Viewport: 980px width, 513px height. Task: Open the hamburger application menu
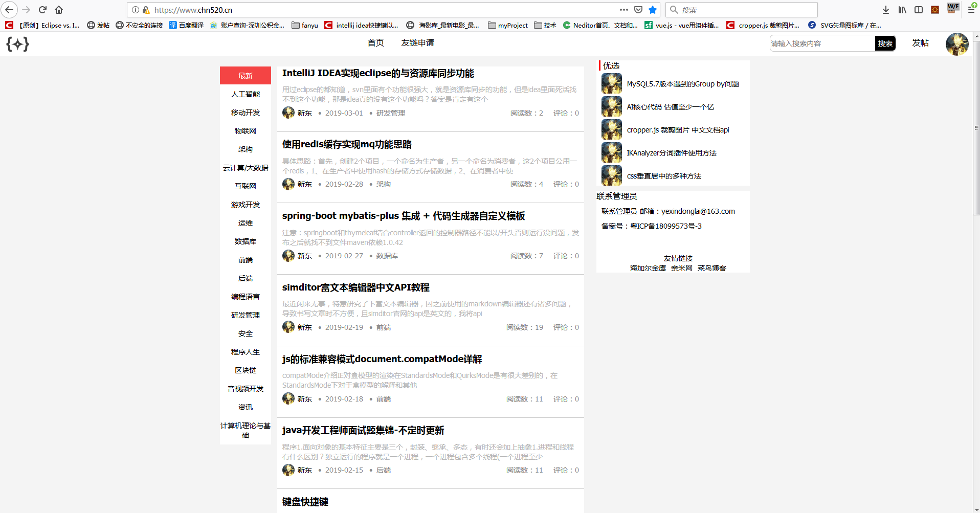click(972, 9)
